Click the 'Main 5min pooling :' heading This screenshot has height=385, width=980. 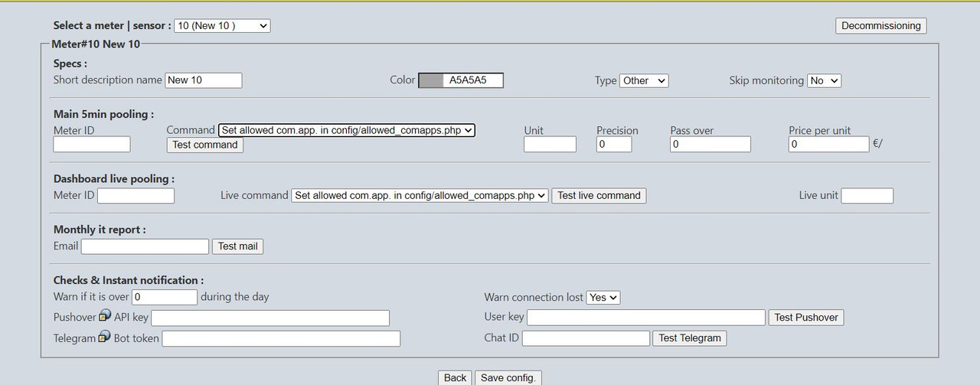point(103,114)
